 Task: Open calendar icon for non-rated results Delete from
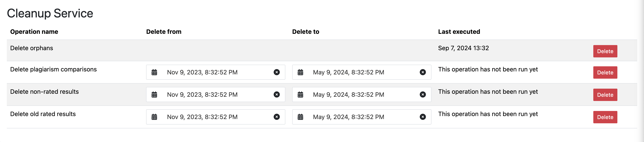(x=154, y=95)
